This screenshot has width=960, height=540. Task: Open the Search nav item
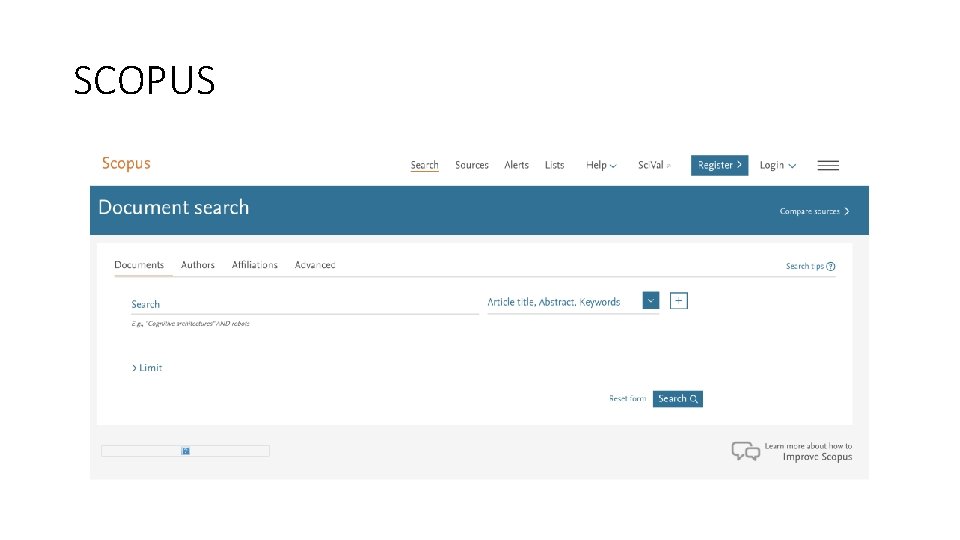pos(424,165)
